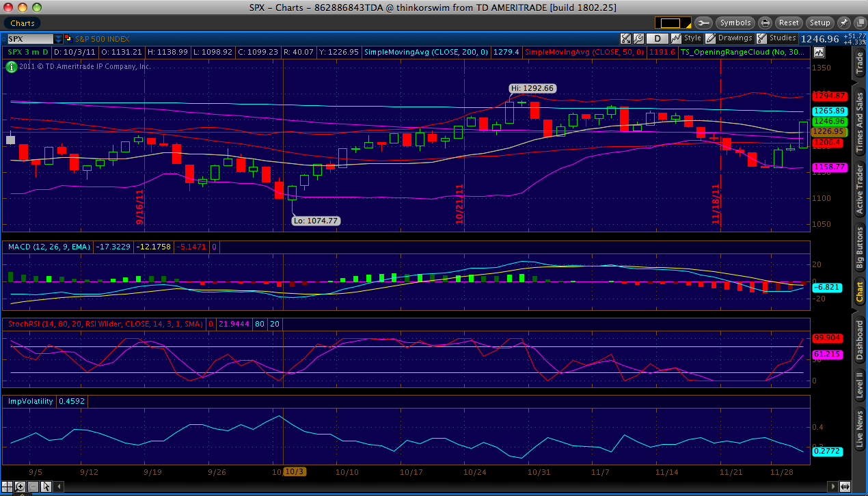Click the zoom-out magnifier icon
The width and height of the screenshot is (868, 496).
pyautogui.click(x=32, y=486)
